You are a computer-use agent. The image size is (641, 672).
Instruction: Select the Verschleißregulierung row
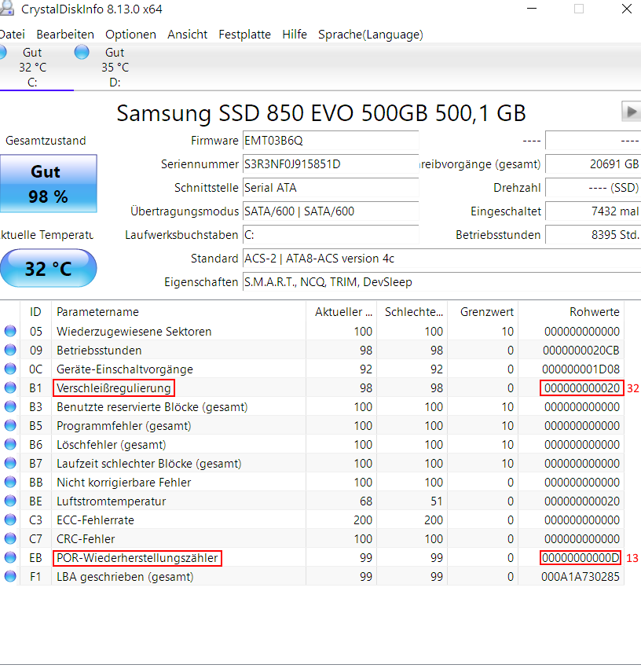(x=312, y=387)
